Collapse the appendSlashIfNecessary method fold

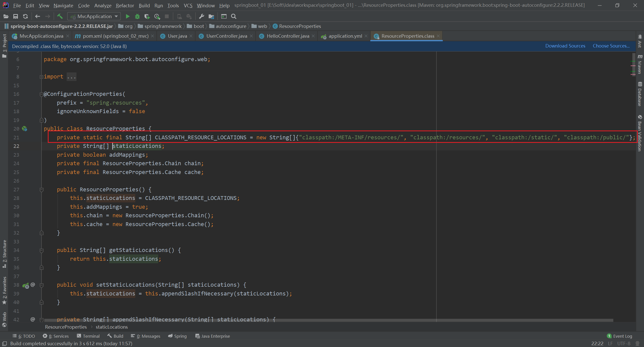coord(42,320)
